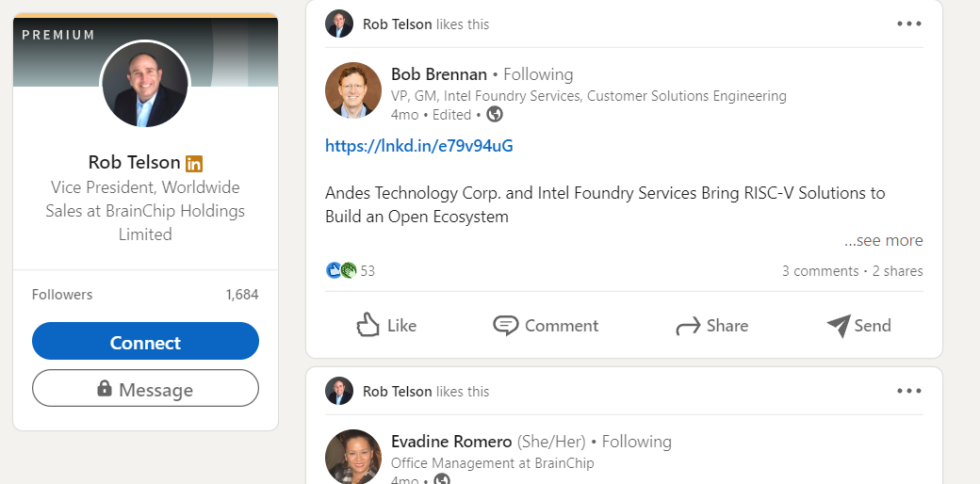Click the LinkedIn Premium badge beside Rob Telson

(194, 163)
